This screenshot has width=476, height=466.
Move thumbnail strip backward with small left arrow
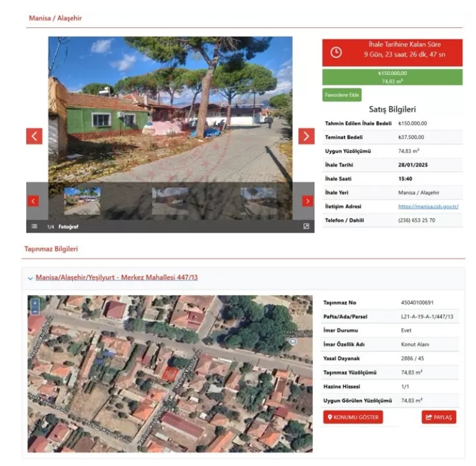(33, 201)
